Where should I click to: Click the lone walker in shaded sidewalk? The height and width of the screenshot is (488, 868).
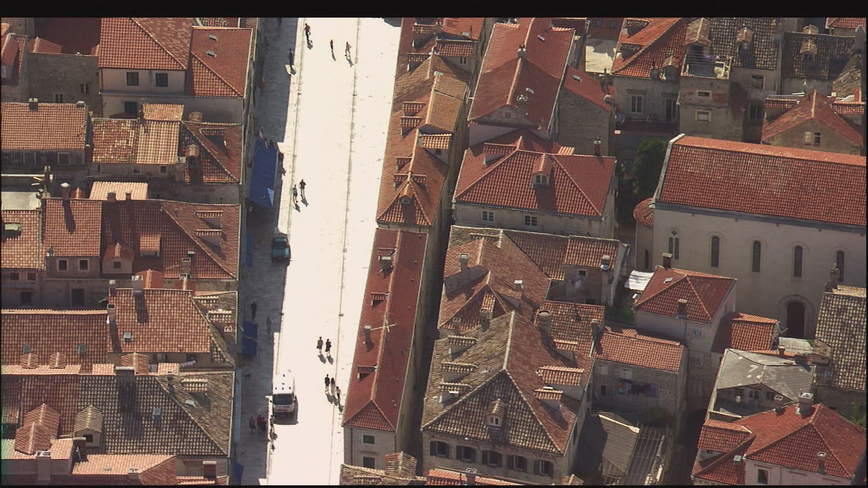(x=254, y=310)
